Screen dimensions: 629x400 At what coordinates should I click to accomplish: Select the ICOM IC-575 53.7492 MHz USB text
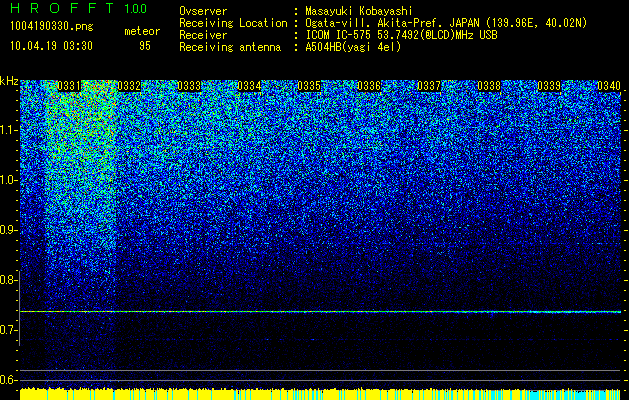(401, 35)
